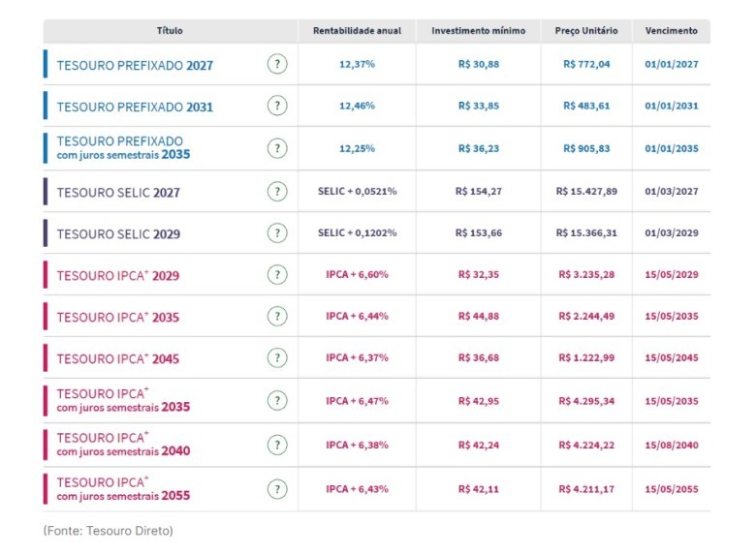
Task: Open help icon for Tesouro Selic 2027
Action: tap(277, 191)
